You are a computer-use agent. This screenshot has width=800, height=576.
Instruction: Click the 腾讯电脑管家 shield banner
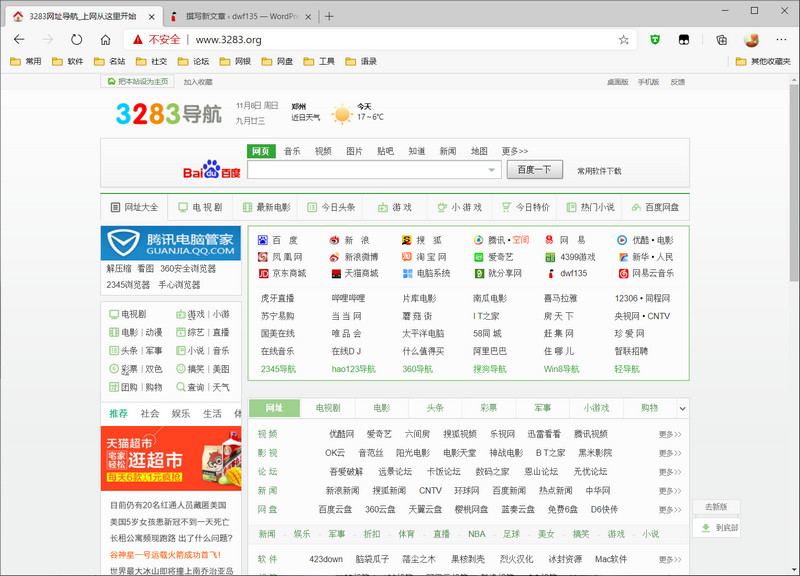click(170, 243)
